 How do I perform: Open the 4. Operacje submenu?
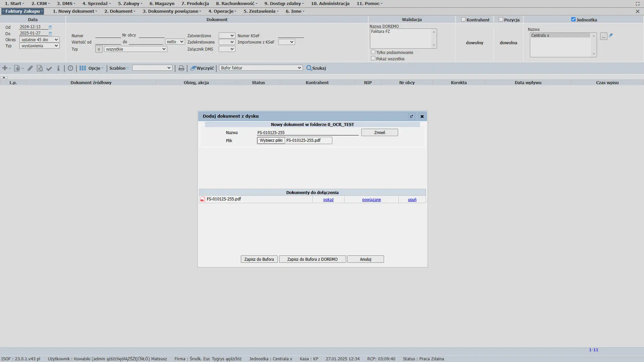pos(222,11)
